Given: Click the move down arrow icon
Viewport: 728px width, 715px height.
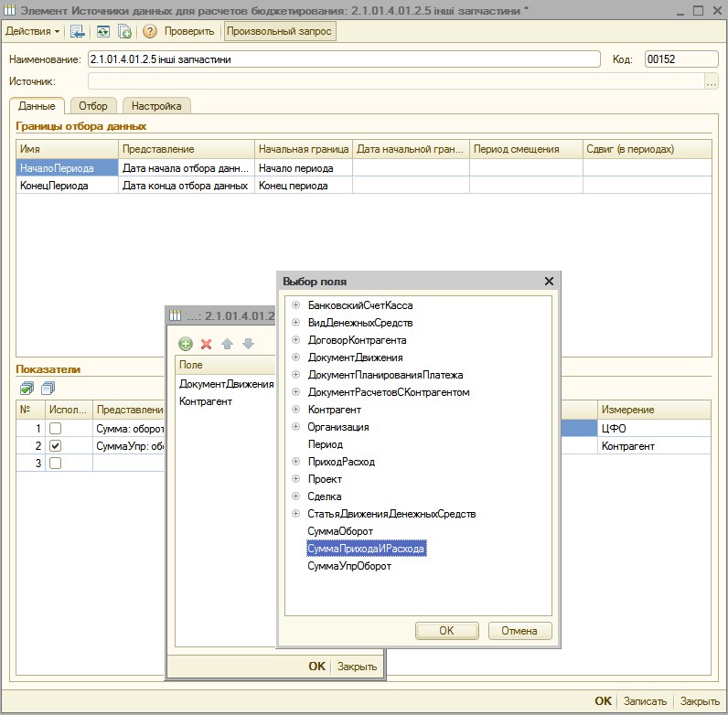Looking at the screenshot, I should (x=247, y=344).
